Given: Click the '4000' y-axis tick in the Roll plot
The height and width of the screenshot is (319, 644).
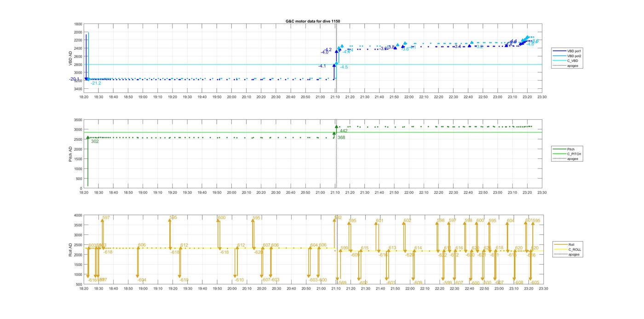Looking at the screenshot, I should click(x=78, y=215).
